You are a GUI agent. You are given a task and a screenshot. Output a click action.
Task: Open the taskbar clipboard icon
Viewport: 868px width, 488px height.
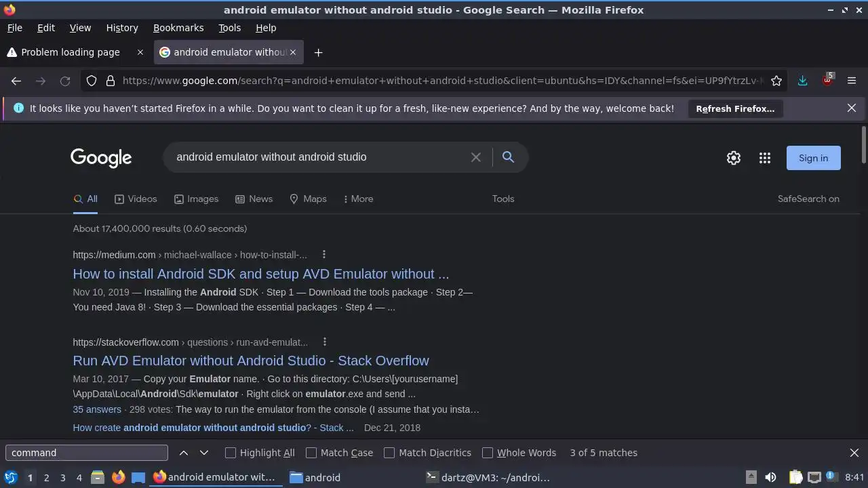pos(795,477)
